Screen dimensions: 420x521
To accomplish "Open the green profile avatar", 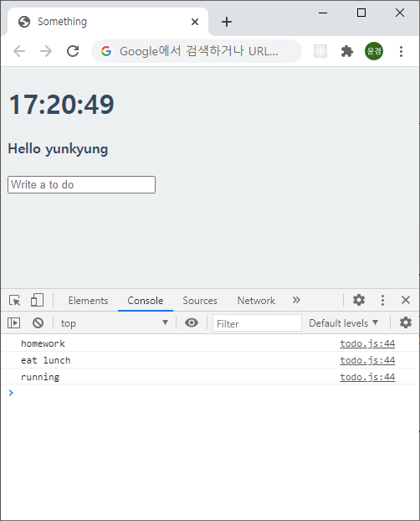I will coord(374,51).
